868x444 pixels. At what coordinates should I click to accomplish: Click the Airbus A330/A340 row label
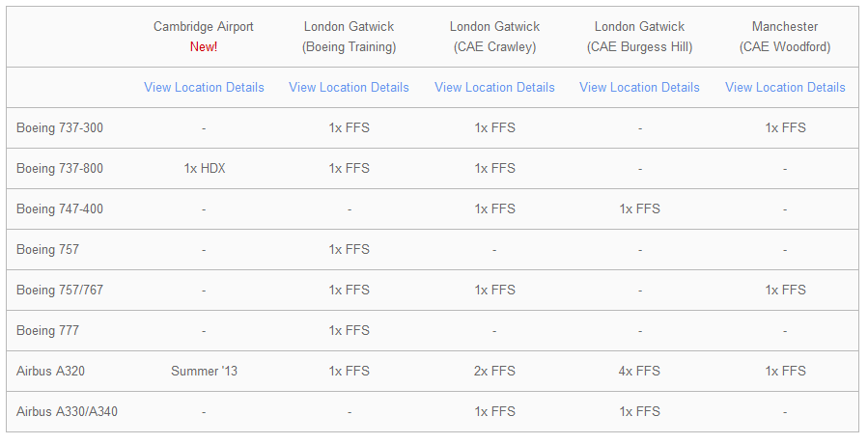coord(68,411)
